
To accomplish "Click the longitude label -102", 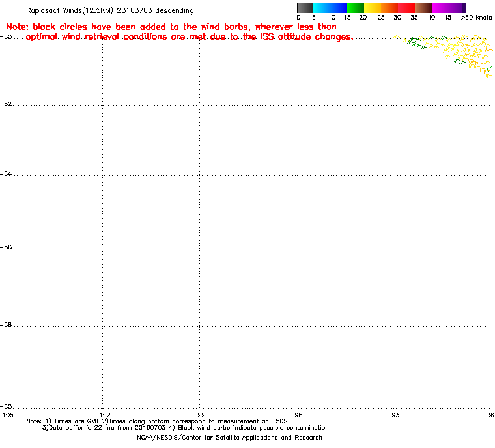I will coord(103,415).
